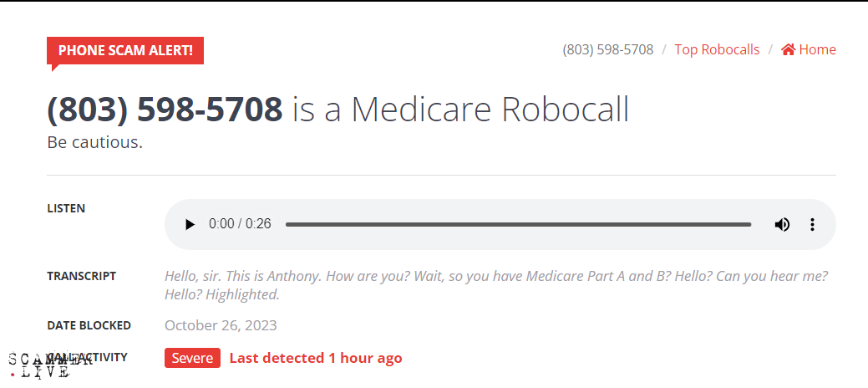Click the transcript text paragraph

(x=496, y=284)
